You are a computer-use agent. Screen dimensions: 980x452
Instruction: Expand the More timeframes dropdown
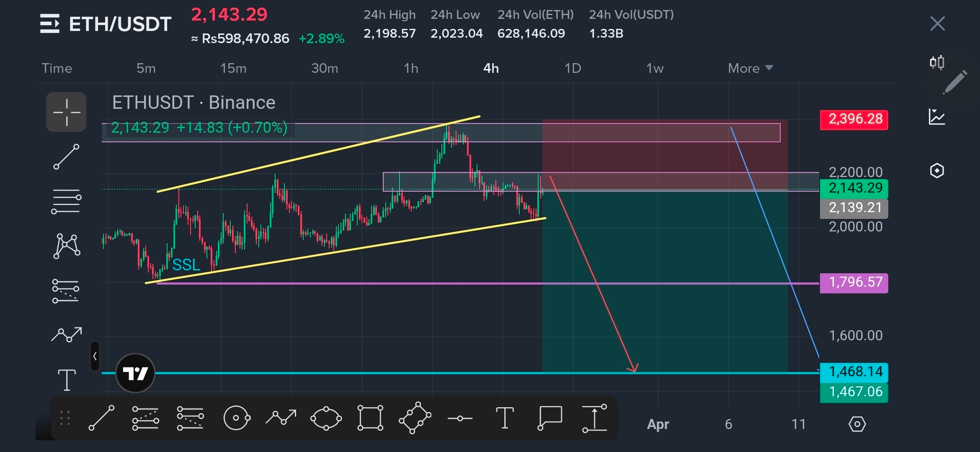click(750, 68)
